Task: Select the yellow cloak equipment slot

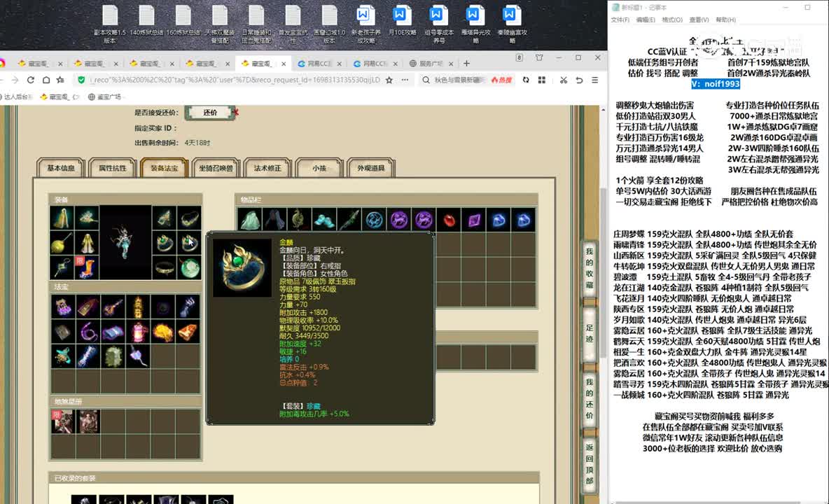Action: pyautogui.click(x=62, y=218)
